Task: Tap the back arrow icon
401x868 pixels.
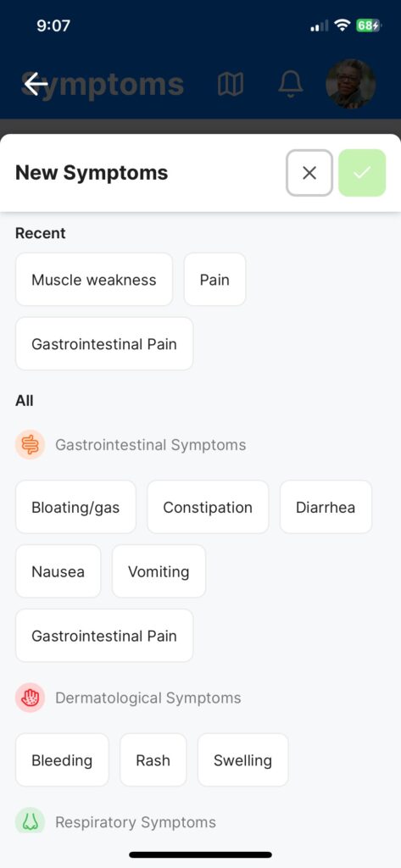Action: 36,84
